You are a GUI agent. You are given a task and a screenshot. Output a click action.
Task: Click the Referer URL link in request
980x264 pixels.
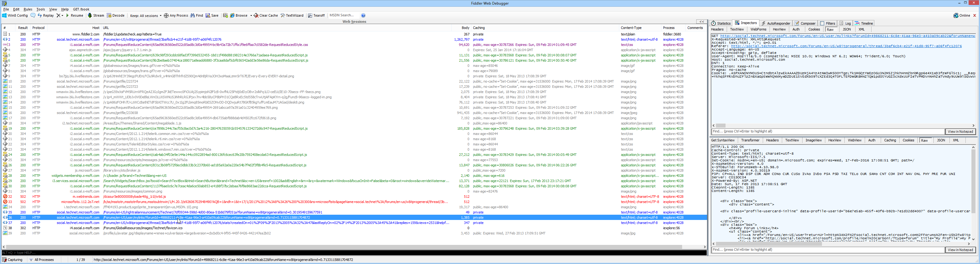[x=846, y=46]
